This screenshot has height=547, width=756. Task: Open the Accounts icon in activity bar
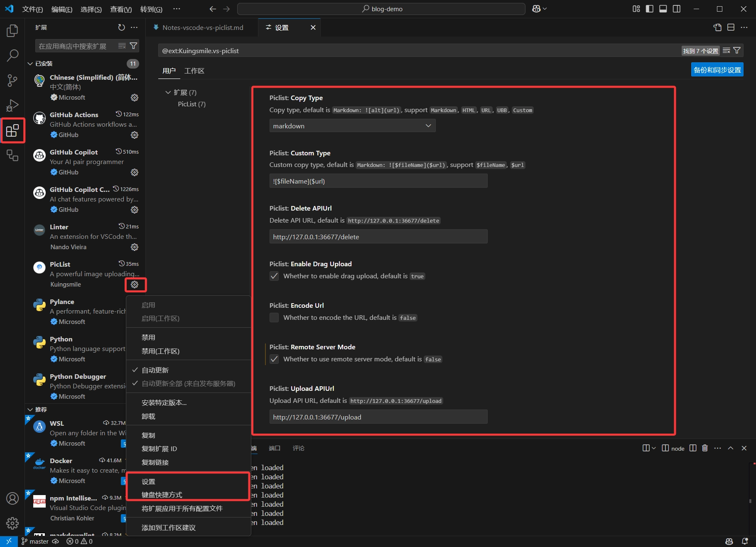12,498
